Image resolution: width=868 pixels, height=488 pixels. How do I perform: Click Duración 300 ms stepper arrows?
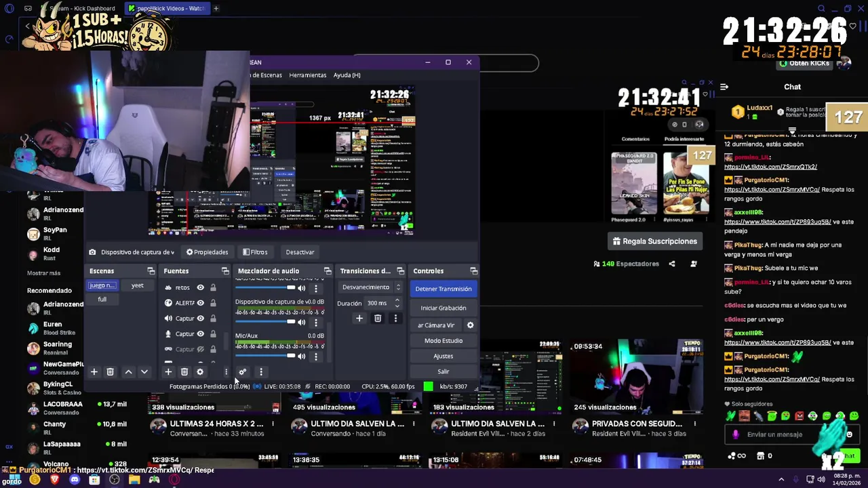[397, 303]
